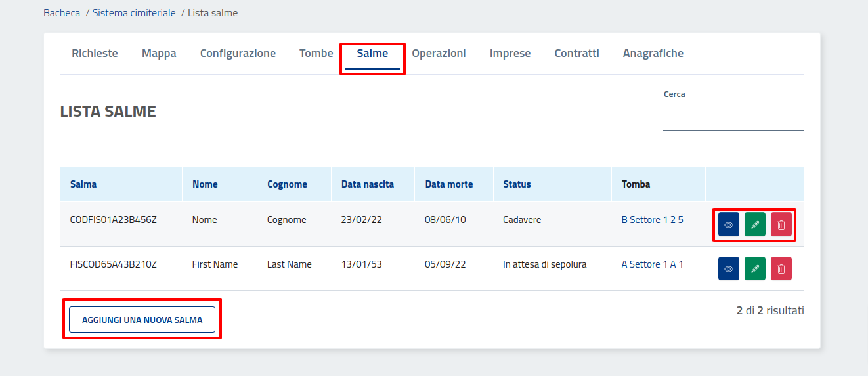Viewport: 868px width, 376px height.
Task: Navigate to Sistema cimiteriale breadcrumb
Action: [x=134, y=13]
